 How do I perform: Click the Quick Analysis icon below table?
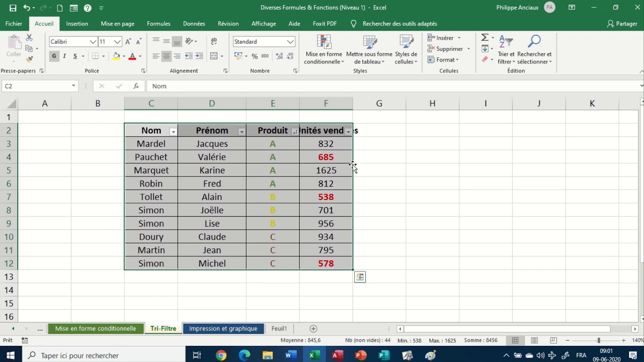360,277
